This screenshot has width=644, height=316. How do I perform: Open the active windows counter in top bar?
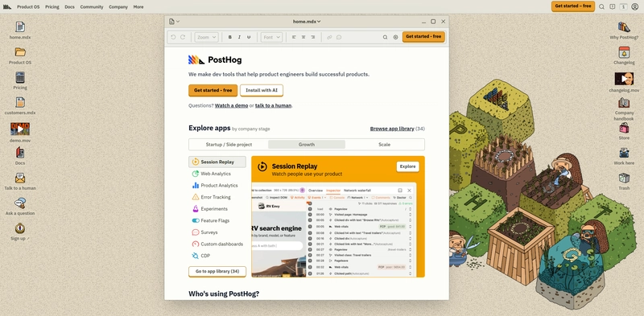pyautogui.click(x=623, y=6)
